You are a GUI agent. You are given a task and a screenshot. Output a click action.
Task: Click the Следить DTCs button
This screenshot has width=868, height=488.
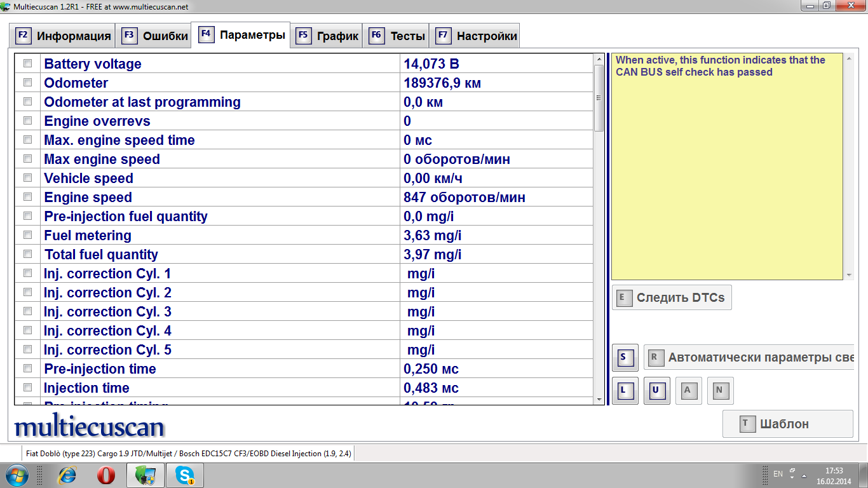(672, 297)
